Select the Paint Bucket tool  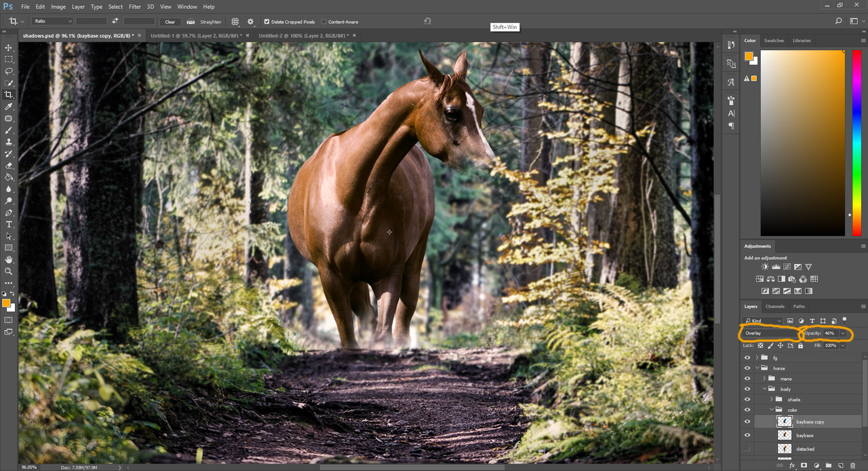(x=9, y=177)
